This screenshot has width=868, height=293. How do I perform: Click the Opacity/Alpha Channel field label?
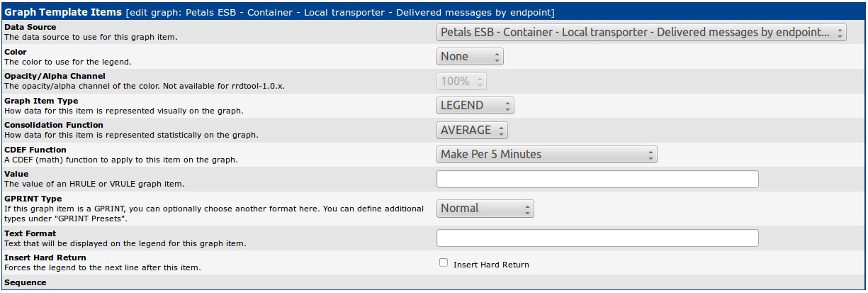point(55,76)
